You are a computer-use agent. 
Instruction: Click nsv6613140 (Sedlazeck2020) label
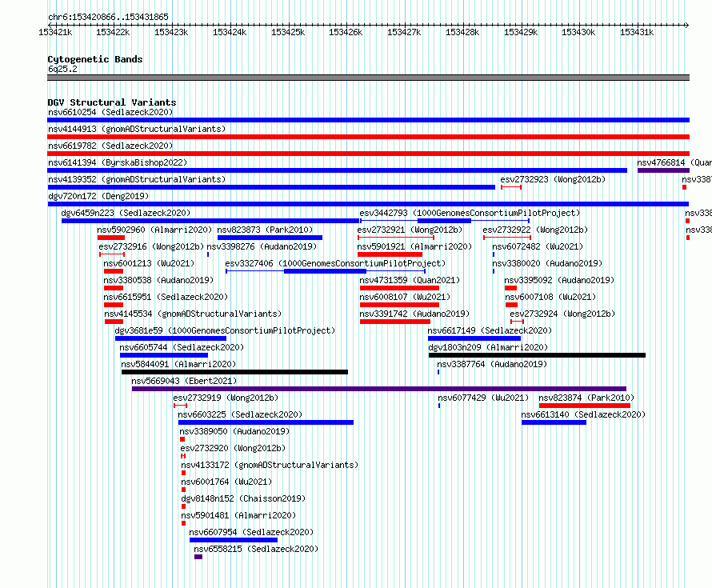tap(583, 414)
